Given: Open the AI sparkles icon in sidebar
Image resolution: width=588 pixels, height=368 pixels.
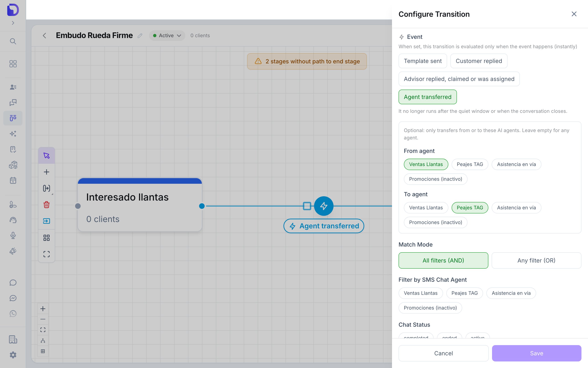Looking at the screenshot, I should (13, 134).
